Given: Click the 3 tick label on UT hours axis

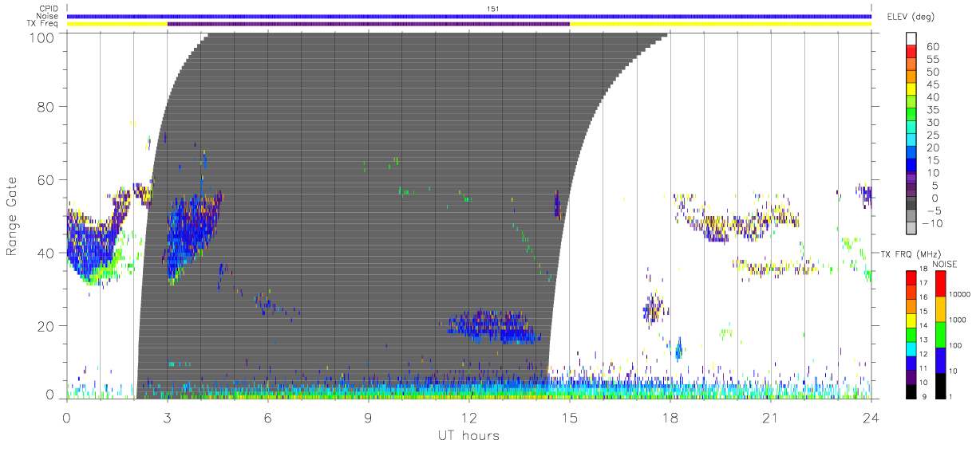Looking at the screenshot, I should 167,417.
